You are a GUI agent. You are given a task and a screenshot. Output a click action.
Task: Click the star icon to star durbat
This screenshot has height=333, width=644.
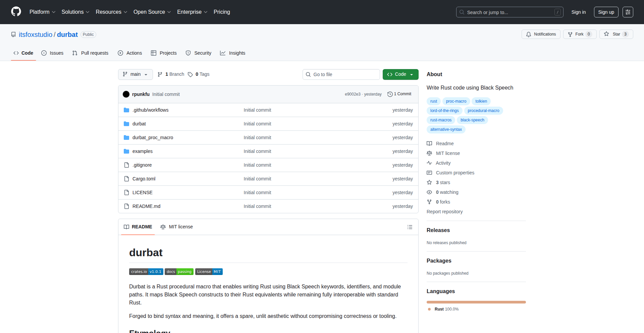pos(607,34)
